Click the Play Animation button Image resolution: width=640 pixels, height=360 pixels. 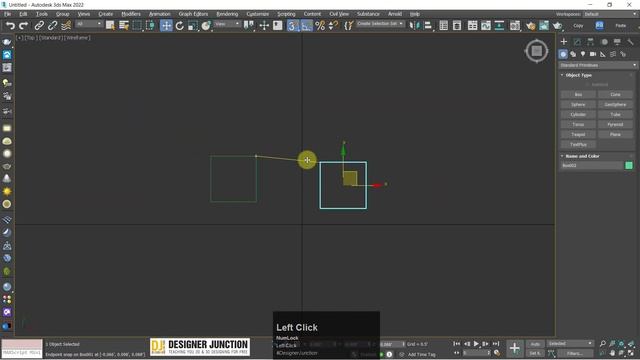[x=476, y=344]
